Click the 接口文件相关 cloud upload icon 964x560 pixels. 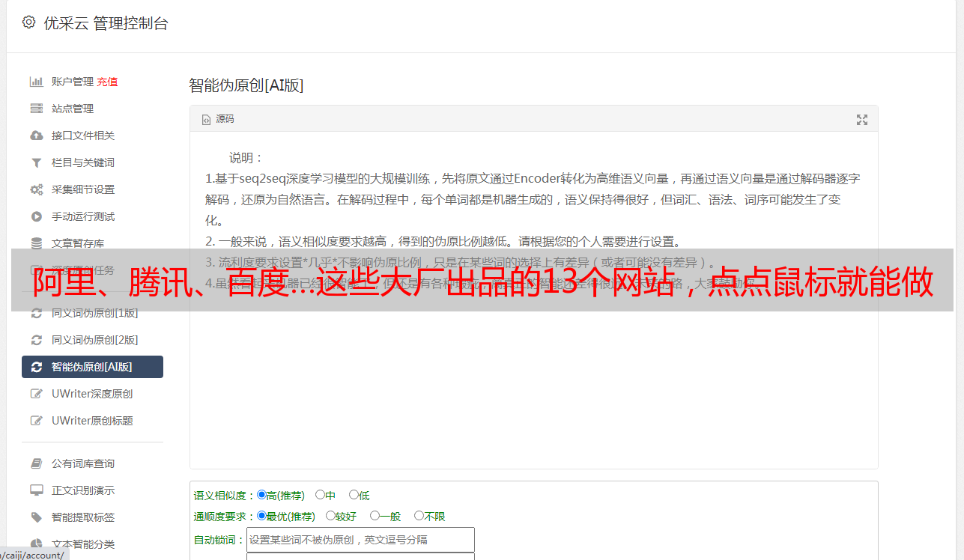36,136
